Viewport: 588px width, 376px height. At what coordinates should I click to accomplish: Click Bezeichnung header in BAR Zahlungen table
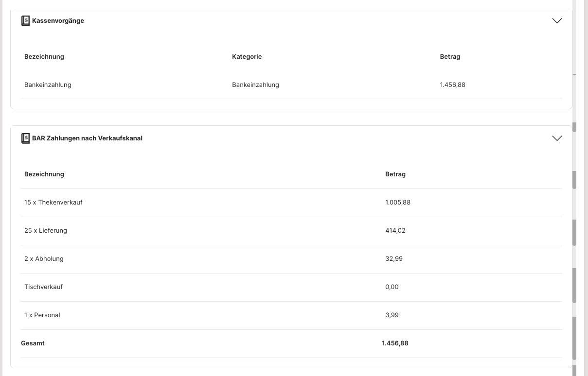(44, 174)
